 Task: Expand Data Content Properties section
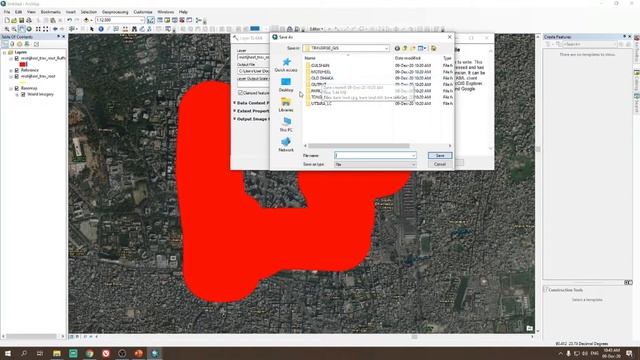pyautogui.click(x=235, y=103)
